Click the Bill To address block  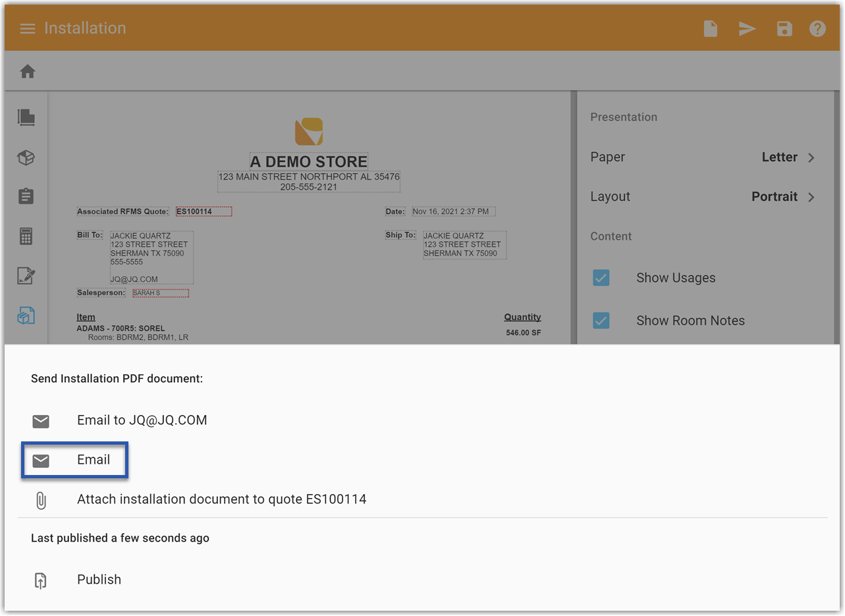point(151,258)
